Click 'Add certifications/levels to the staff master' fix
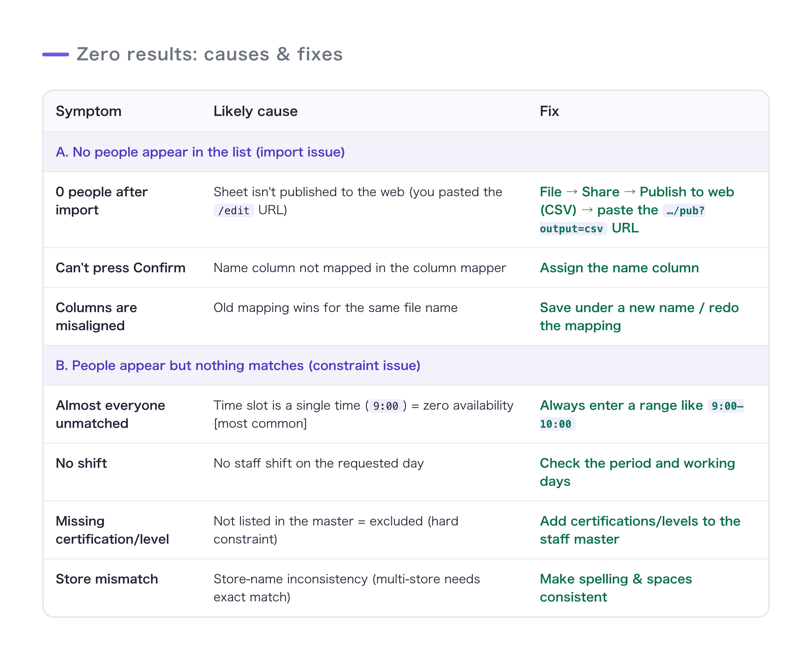Viewport: 812px width, 660px height. point(640,530)
